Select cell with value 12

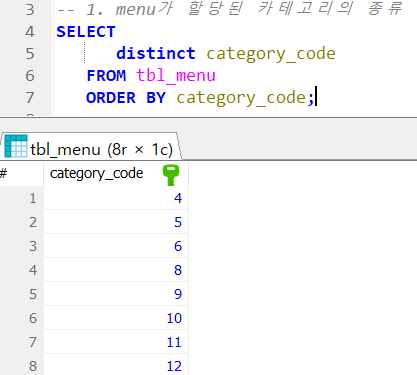tap(116, 365)
